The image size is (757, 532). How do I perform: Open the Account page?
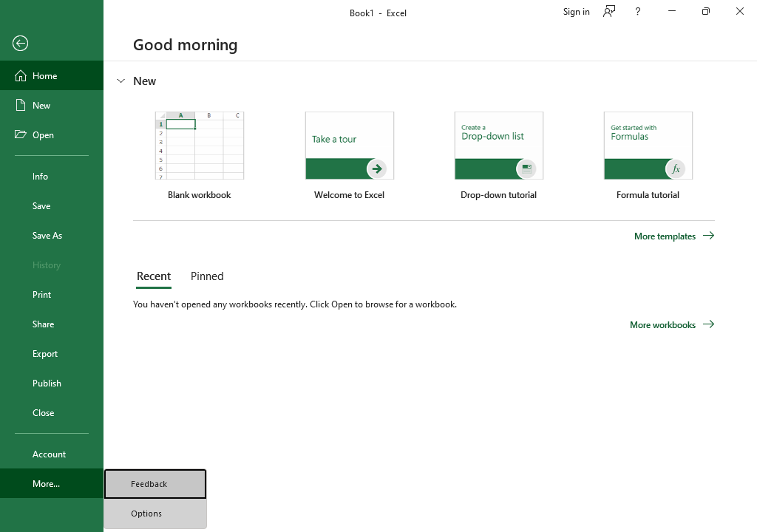[x=52, y=454]
